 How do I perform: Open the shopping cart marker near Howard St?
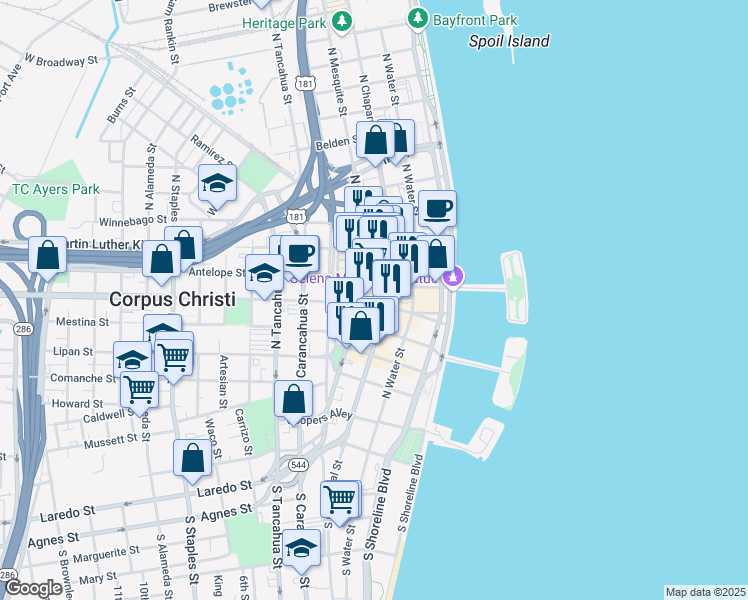pyautogui.click(x=139, y=390)
